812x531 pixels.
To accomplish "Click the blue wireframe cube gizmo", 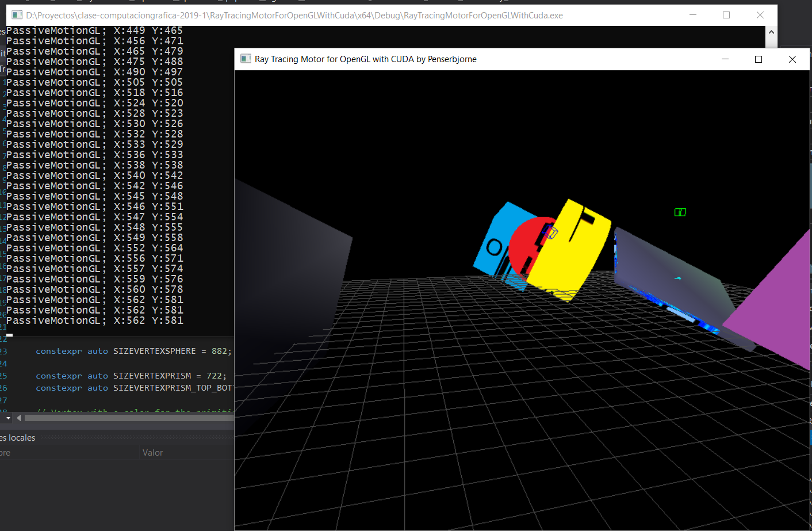I will (550, 232).
